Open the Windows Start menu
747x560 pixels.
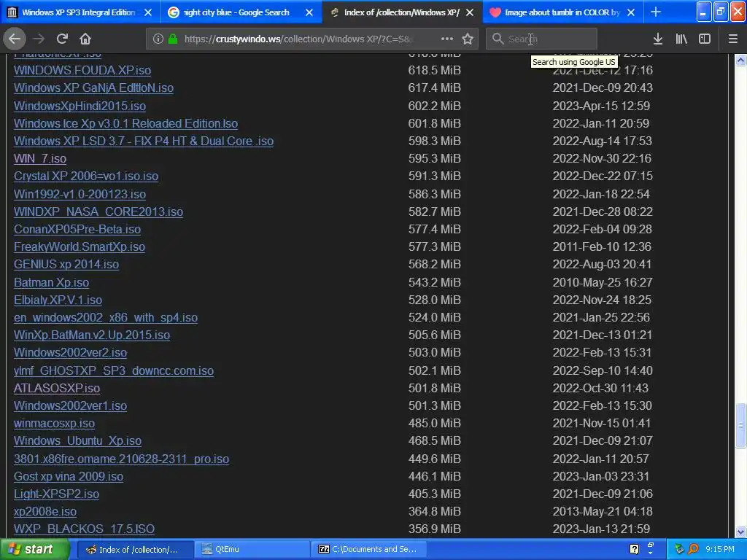[x=34, y=550]
